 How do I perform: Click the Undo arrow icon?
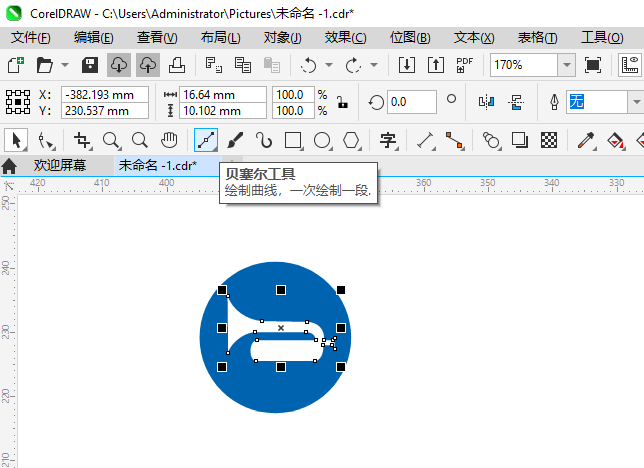pyautogui.click(x=308, y=65)
